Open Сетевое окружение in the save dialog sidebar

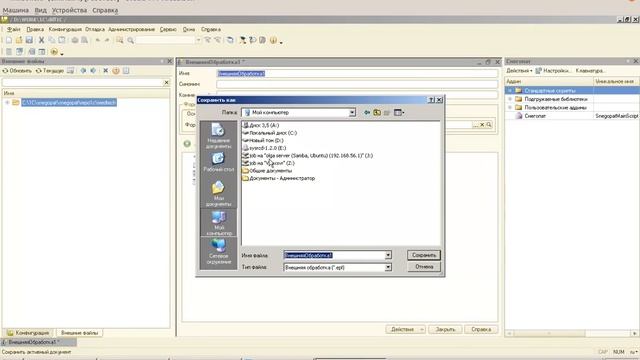click(218, 252)
